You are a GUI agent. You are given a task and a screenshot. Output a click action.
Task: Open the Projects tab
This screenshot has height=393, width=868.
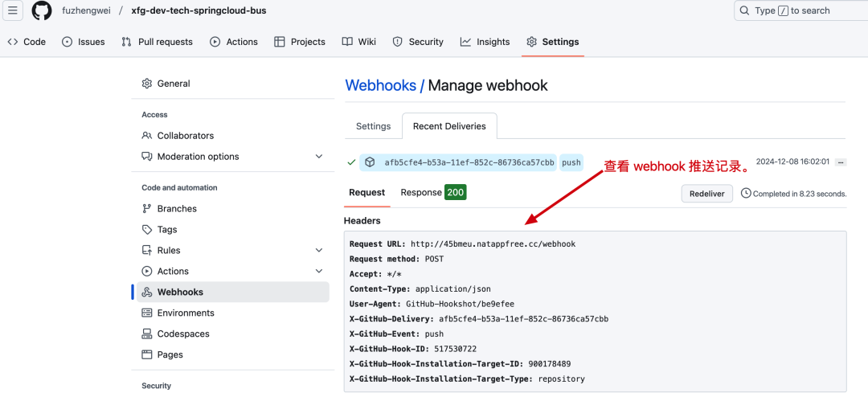tap(300, 42)
